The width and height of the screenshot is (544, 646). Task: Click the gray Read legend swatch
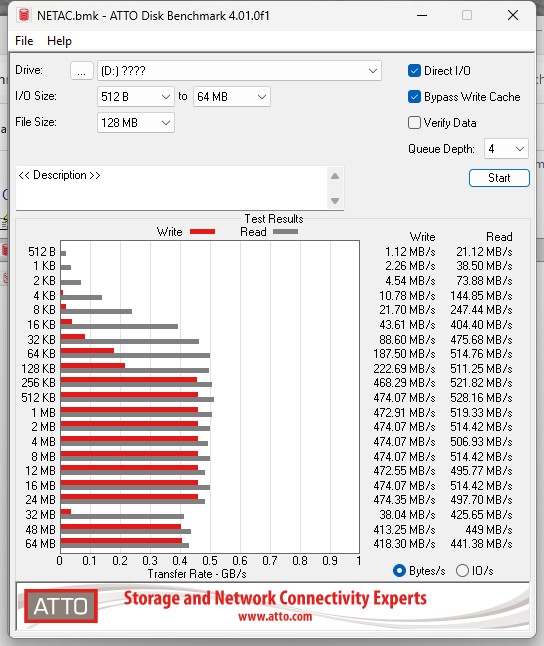285,232
